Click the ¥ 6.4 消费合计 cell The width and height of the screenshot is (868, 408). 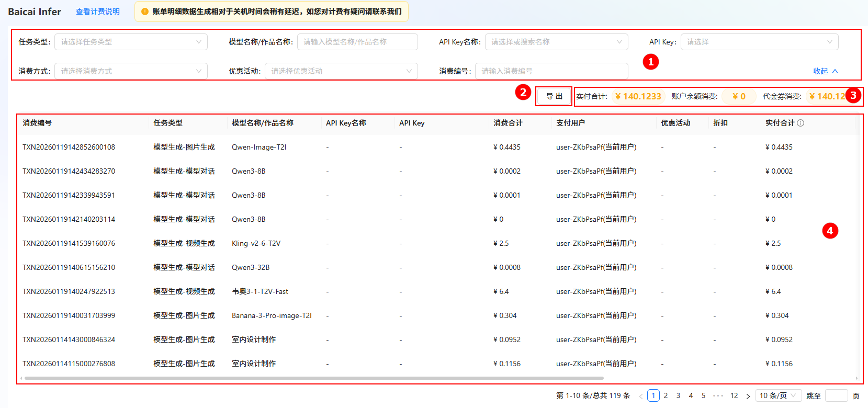(501, 291)
